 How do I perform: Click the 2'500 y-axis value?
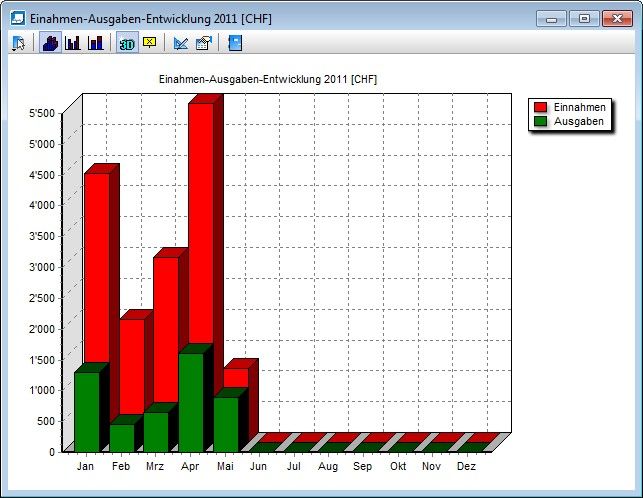[42, 298]
